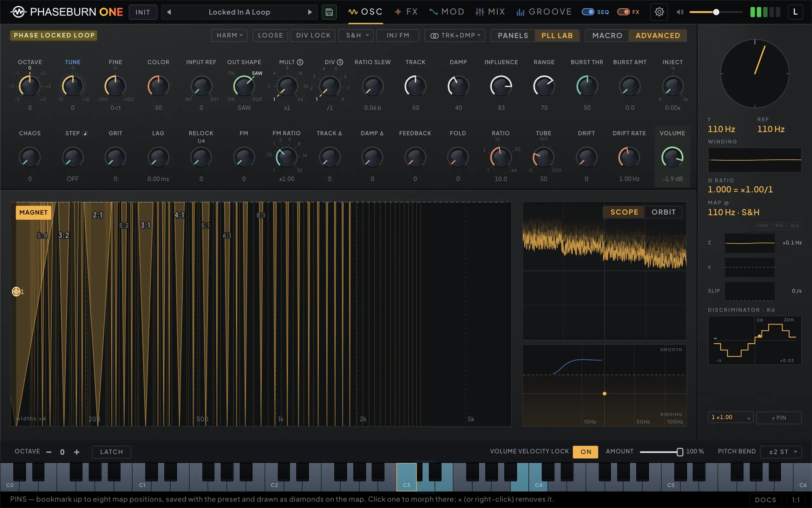Increase keyboard octave with plus
Screen dimensions: 812x508
(77, 452)
